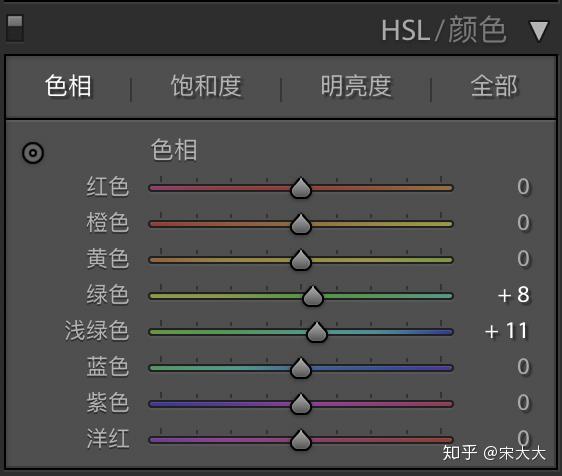
Task: Click the 红色 slider label
Action: (108, 187)
